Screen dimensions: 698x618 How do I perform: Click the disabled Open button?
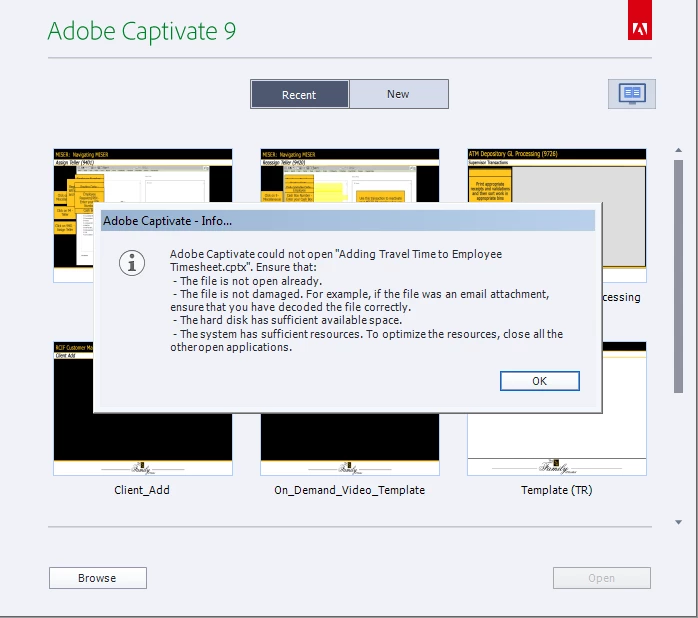pos(602,578)
